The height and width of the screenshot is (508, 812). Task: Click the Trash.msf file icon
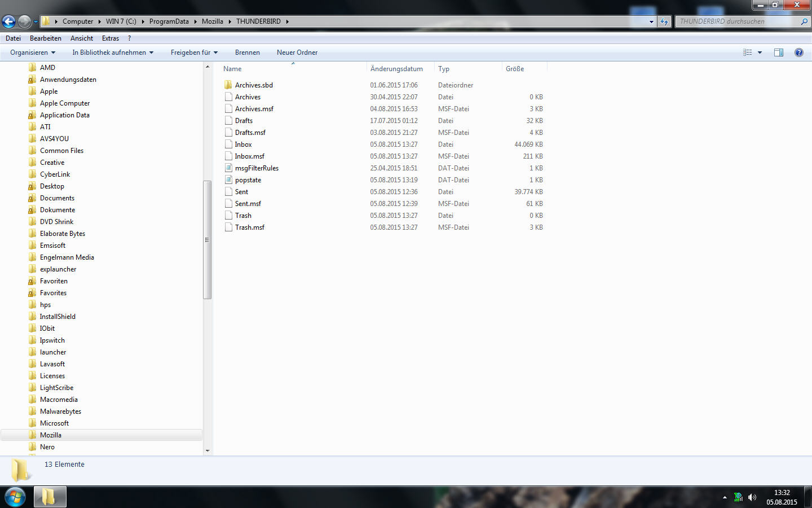tap(228, 227)
